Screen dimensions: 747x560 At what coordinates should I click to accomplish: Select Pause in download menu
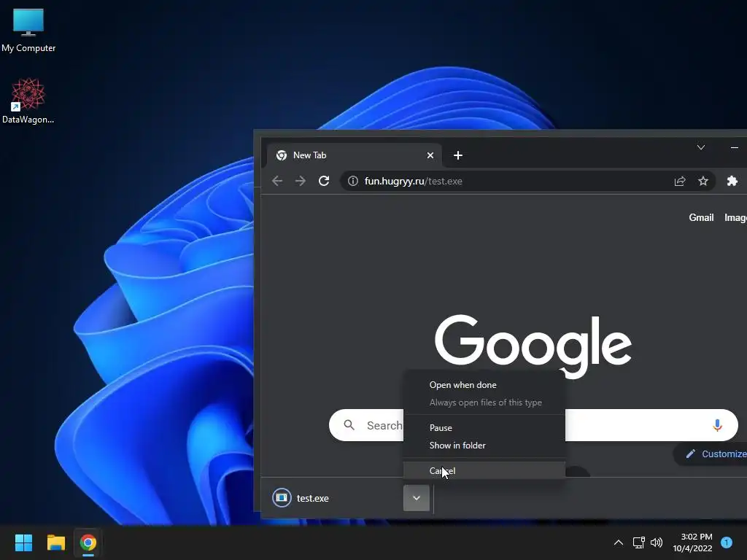[484, 427]
